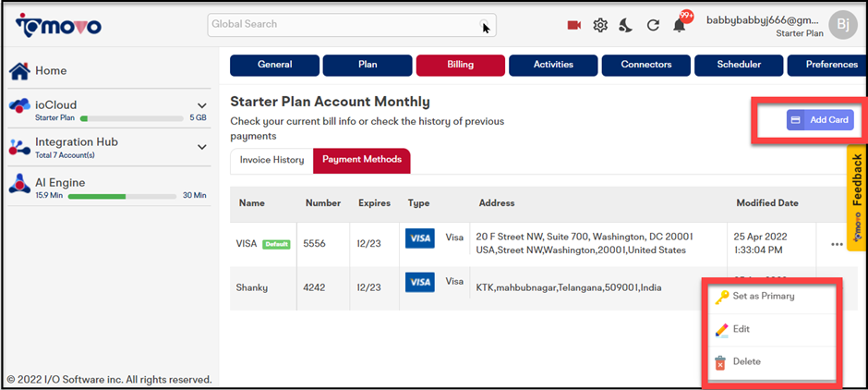Open settings gear icon in header

600,26
